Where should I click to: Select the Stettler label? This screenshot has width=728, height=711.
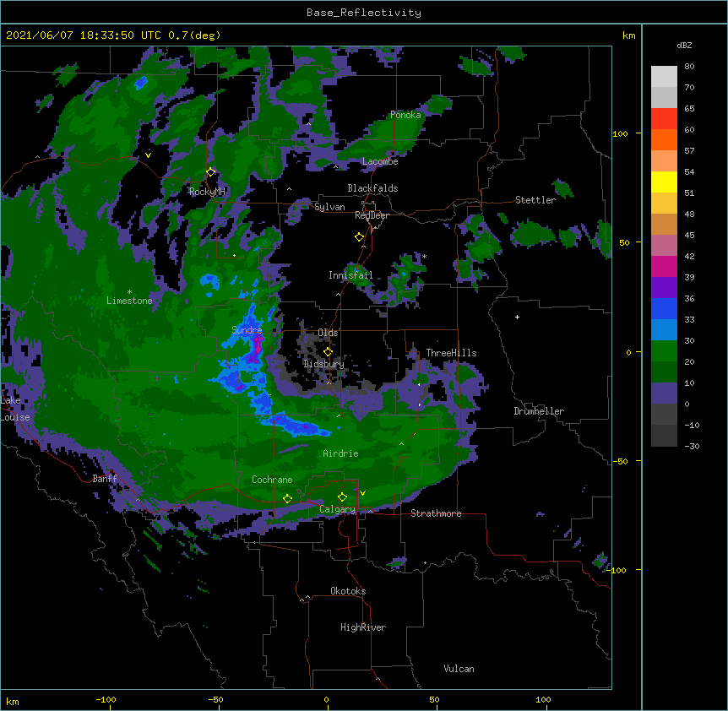(535, 200)
